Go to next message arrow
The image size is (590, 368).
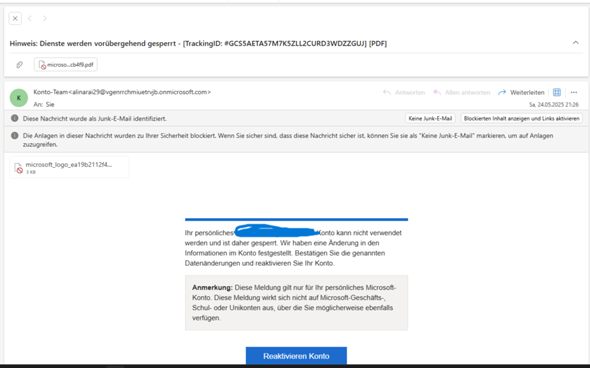click(x=45, y=18)
